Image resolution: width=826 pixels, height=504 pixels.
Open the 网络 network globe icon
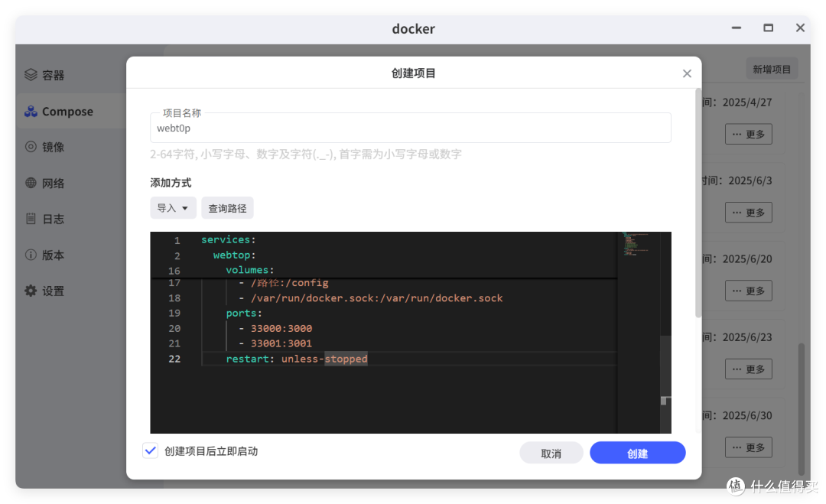pyautogui.click(x=31, y=183)
